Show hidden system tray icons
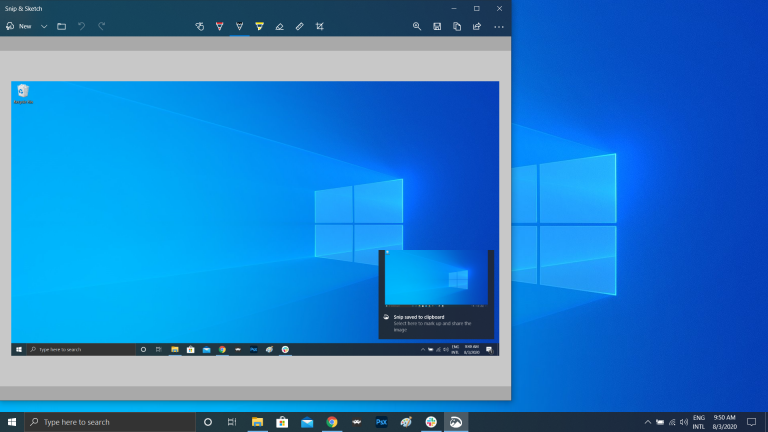768x432 pixels. [647, 422]
